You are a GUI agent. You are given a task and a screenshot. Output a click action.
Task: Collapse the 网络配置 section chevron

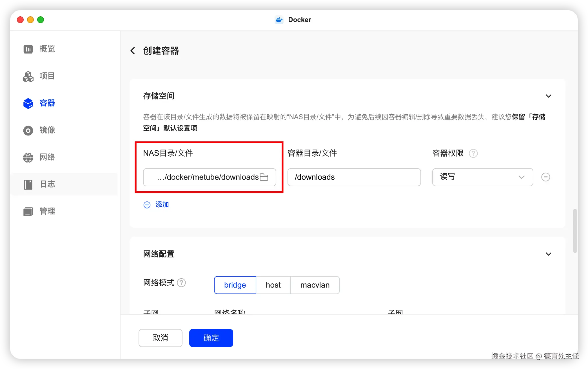548,254
